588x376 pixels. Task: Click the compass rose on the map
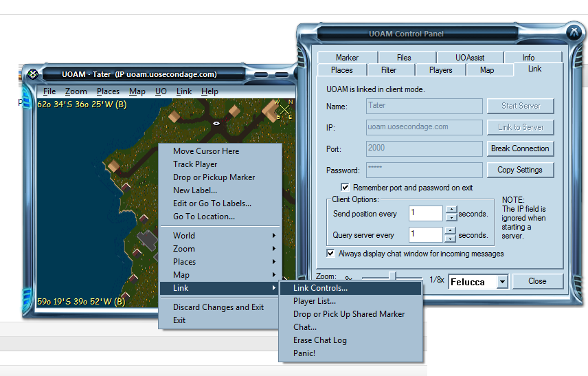tap(284, 109)
